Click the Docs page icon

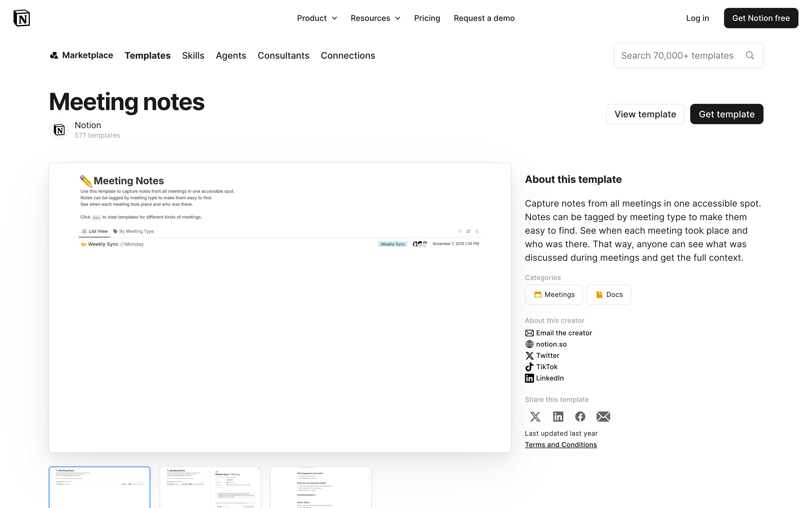(599, 295)
